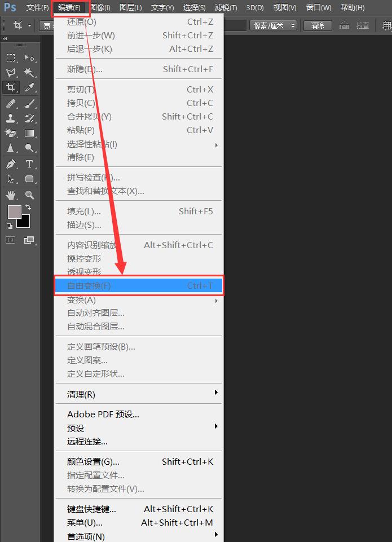This screenshot has width=392, height=542.
Task: Reset to default foreground/background colors
Action: point(10,226)
